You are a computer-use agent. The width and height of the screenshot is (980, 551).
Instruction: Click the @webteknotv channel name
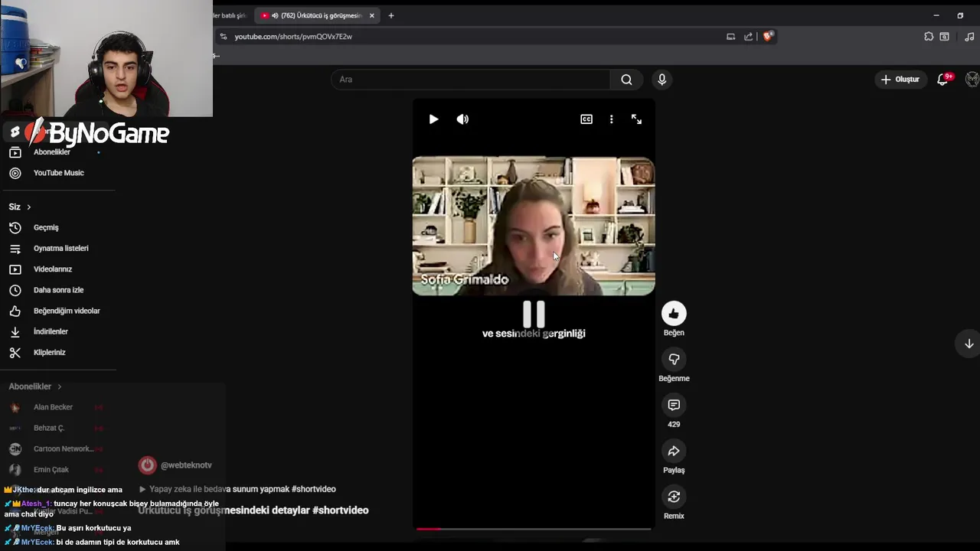click(x=186, y=465)
